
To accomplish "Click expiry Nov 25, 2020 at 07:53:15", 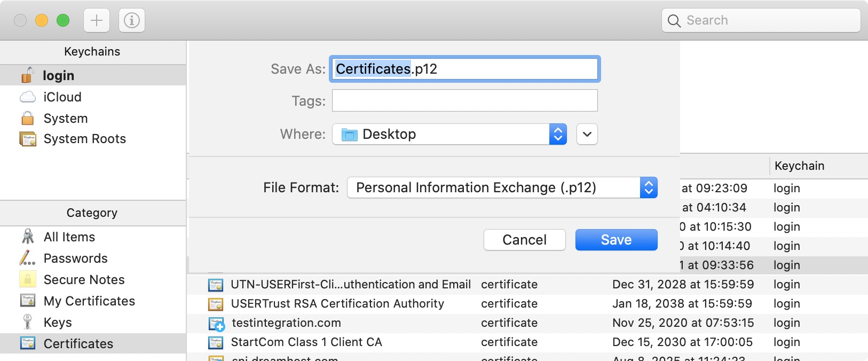I will pos(683,323).
